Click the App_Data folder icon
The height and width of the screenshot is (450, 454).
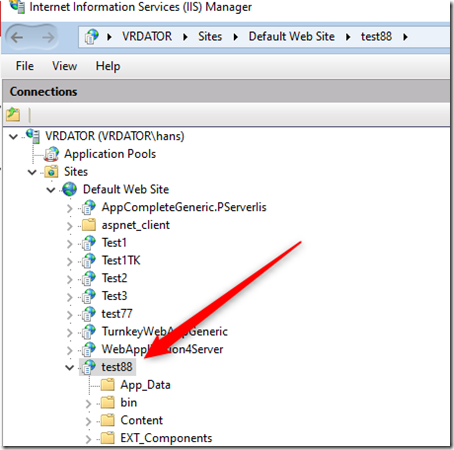(x=108, y=385)
